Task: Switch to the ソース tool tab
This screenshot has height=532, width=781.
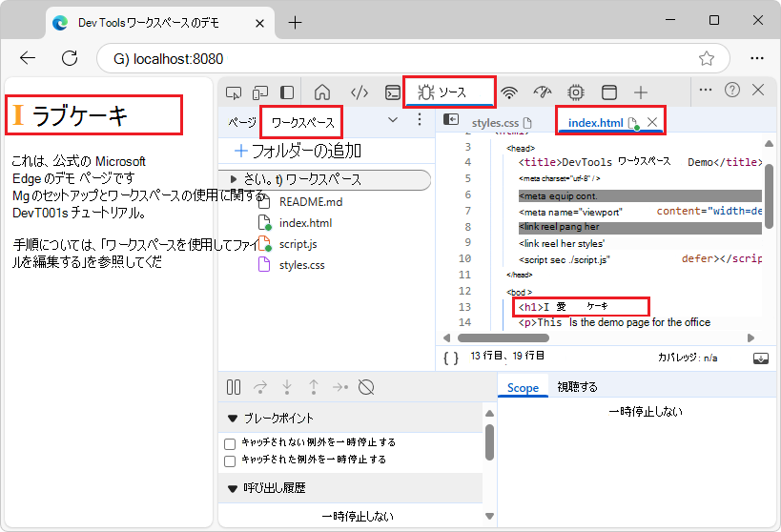Action: pos(449,92)
